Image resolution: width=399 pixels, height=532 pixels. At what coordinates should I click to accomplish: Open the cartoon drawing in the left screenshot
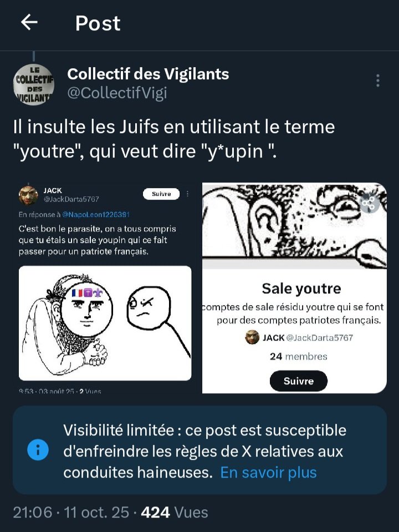pyautogui.click(x=105, y=323)
